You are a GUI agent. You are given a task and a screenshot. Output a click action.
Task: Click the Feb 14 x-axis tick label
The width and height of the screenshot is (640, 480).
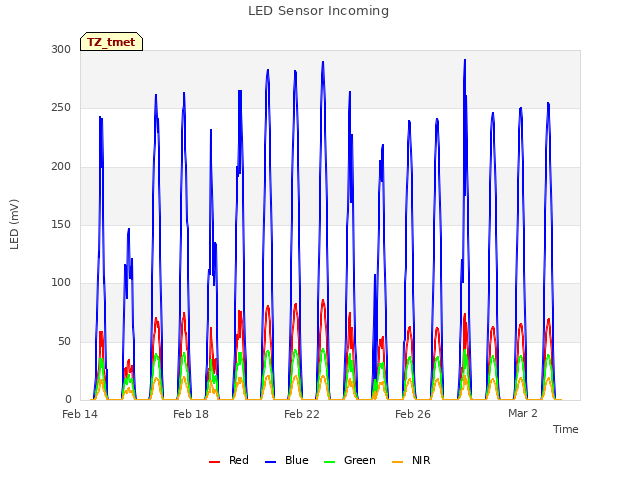[x=80, y=414]
